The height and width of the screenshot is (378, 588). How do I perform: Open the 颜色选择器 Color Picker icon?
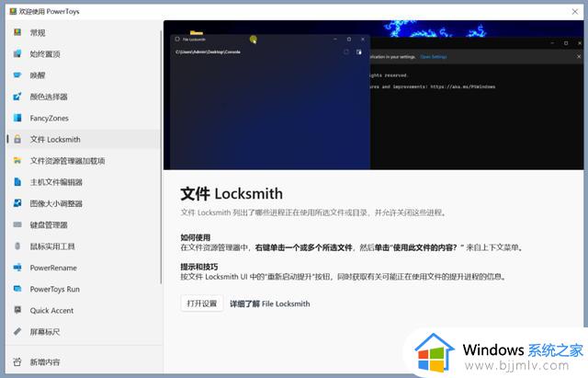[x=17, y=97]
